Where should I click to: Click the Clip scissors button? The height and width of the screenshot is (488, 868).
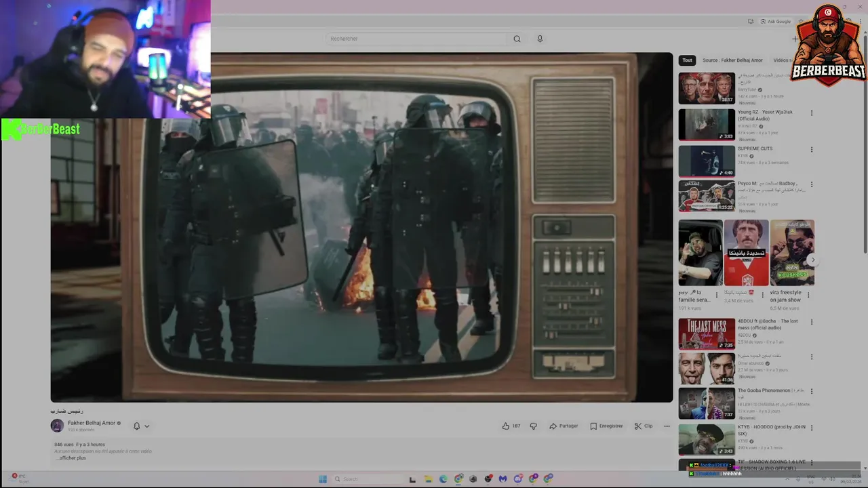coord(644,426)
